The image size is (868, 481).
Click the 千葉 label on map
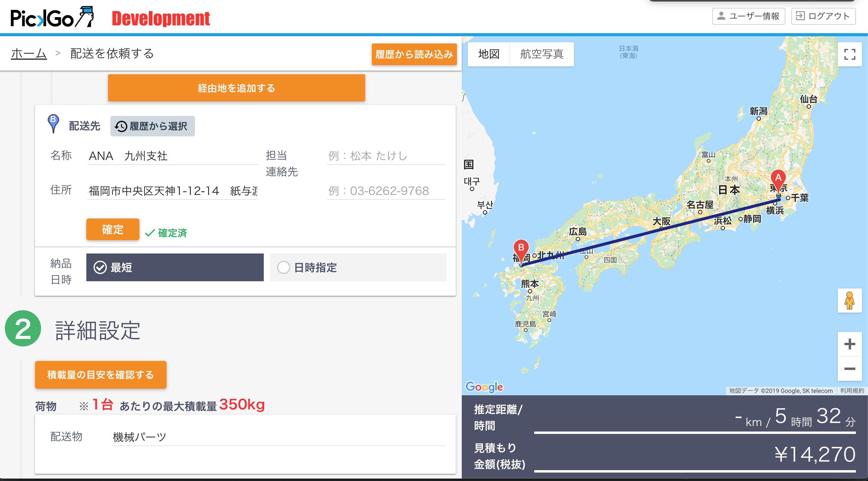pos(799,198)
